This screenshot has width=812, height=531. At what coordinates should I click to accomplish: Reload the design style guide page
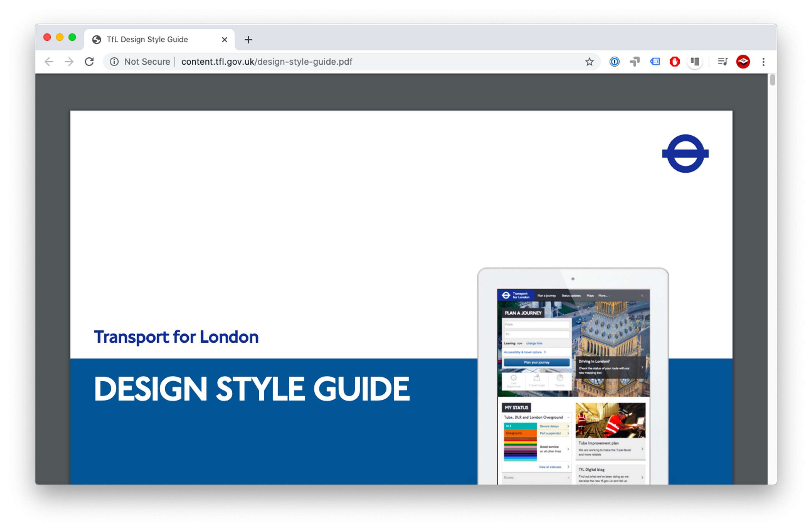tap(89, 62)
